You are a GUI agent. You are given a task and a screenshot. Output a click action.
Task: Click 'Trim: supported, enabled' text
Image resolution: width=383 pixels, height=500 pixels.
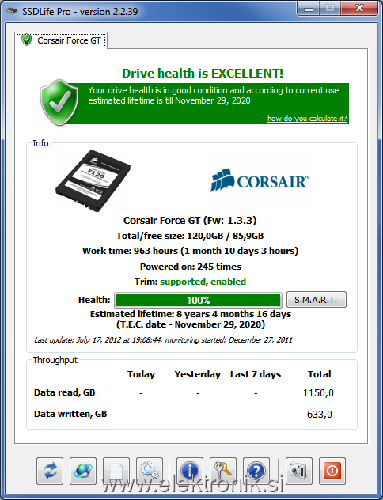point(190,282)
